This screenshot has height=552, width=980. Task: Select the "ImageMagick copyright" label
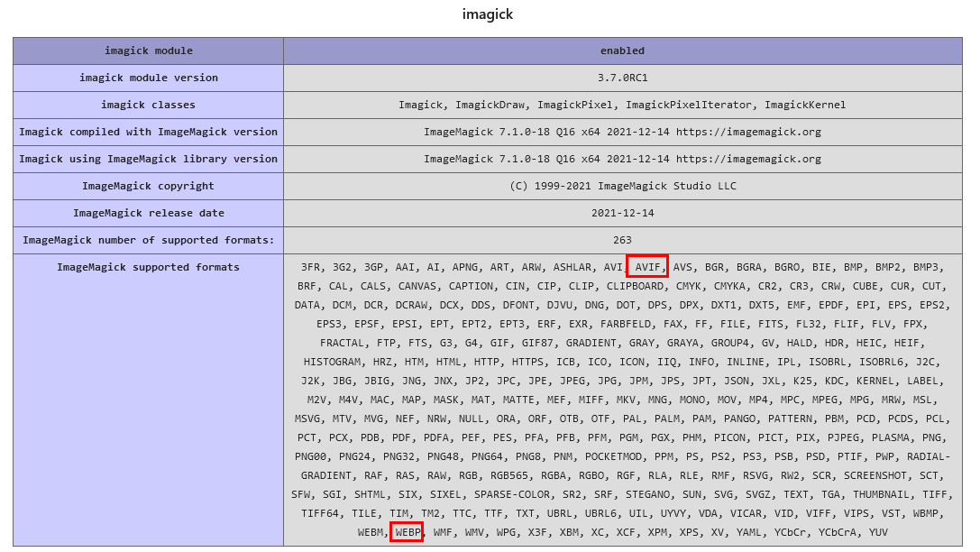(148, 186)
